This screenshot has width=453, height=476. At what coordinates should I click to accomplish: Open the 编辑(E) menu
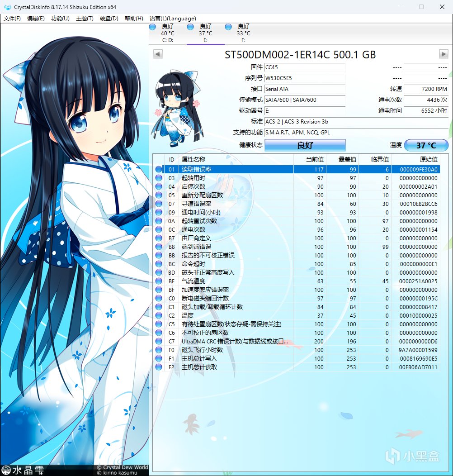coord(36,19)
